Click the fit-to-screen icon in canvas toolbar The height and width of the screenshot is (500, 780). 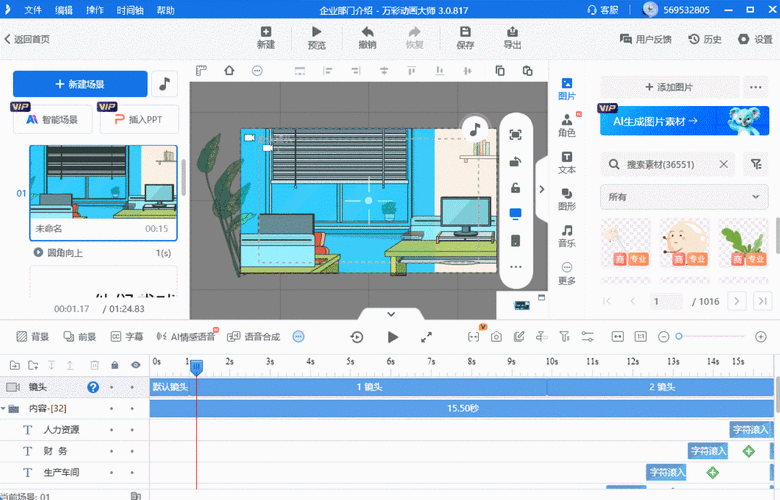[x=516, y=135]
